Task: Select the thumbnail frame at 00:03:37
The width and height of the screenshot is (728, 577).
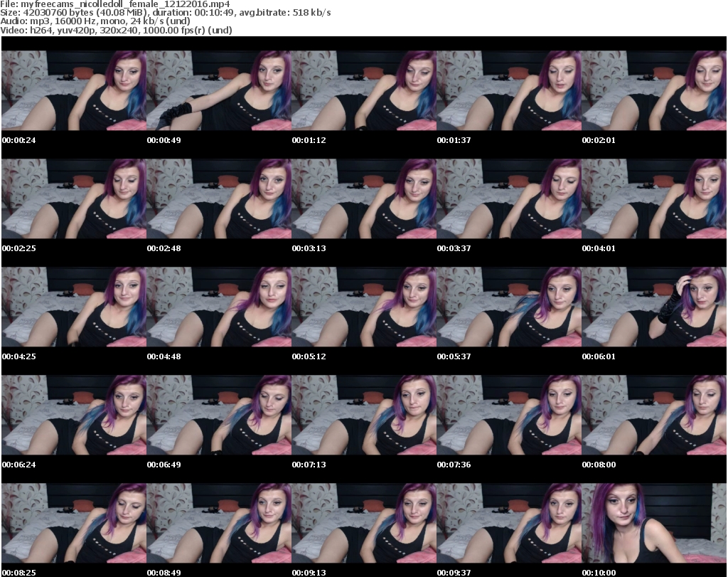Action: coord(509,198)
